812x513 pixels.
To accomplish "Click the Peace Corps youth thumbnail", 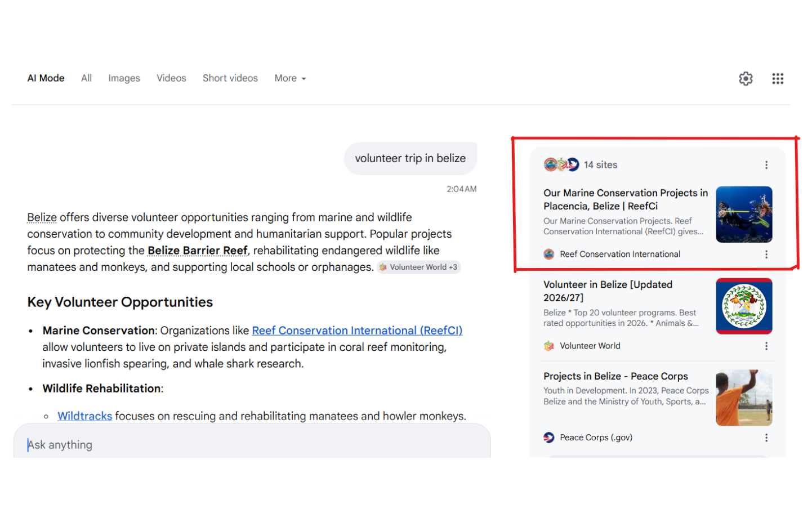I will tap(744, 398).
